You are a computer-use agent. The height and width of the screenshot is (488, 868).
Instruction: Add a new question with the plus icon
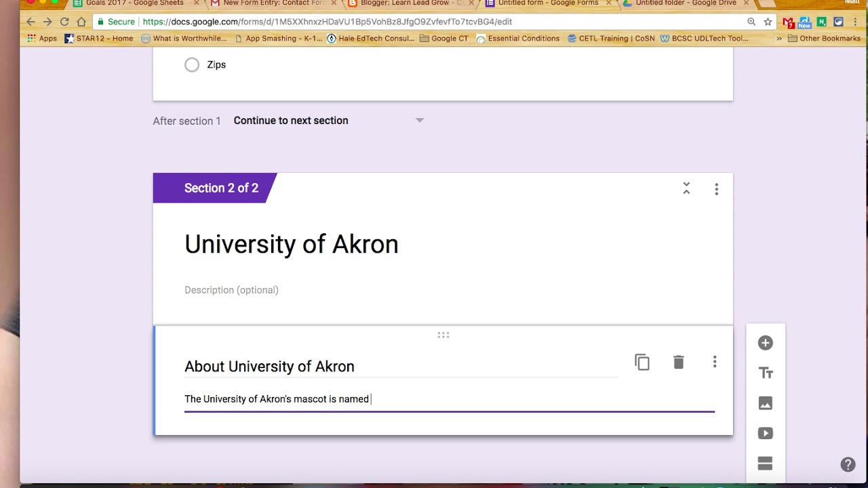765,343
